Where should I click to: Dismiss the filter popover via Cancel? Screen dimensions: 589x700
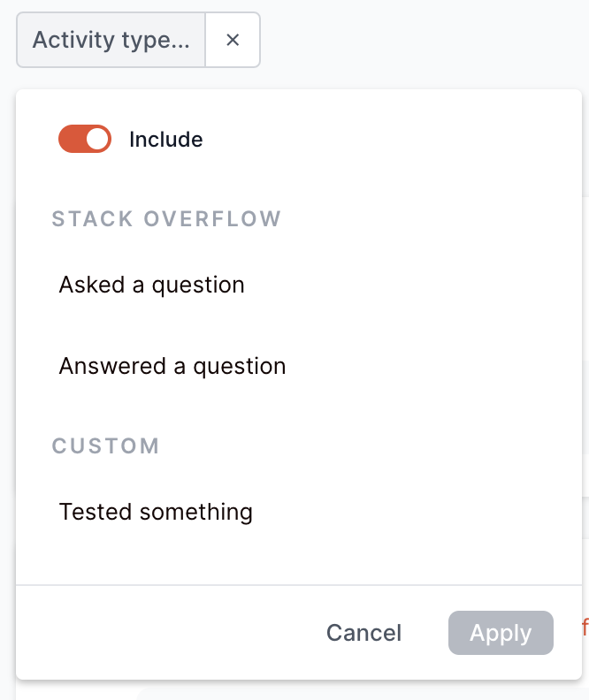(x=363, y=633)
